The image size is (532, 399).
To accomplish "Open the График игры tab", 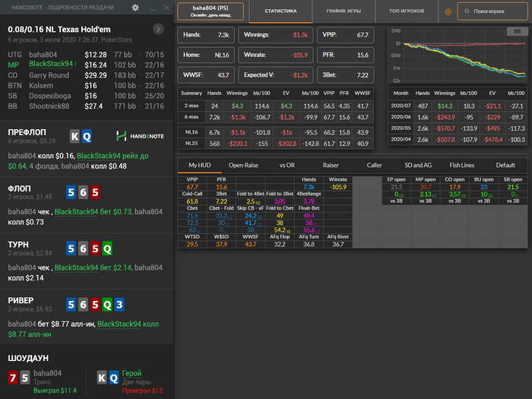I will [344, 11].
